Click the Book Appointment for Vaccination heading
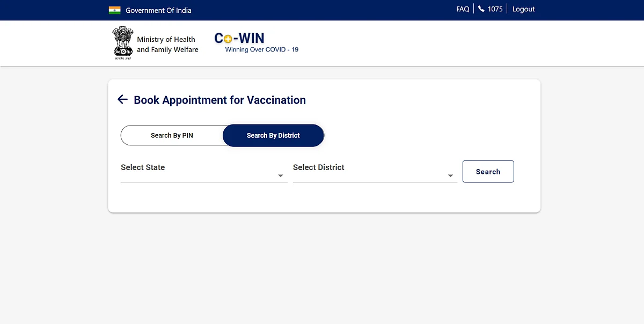Screen dimensions: 644x324 (x=219, y=100)
